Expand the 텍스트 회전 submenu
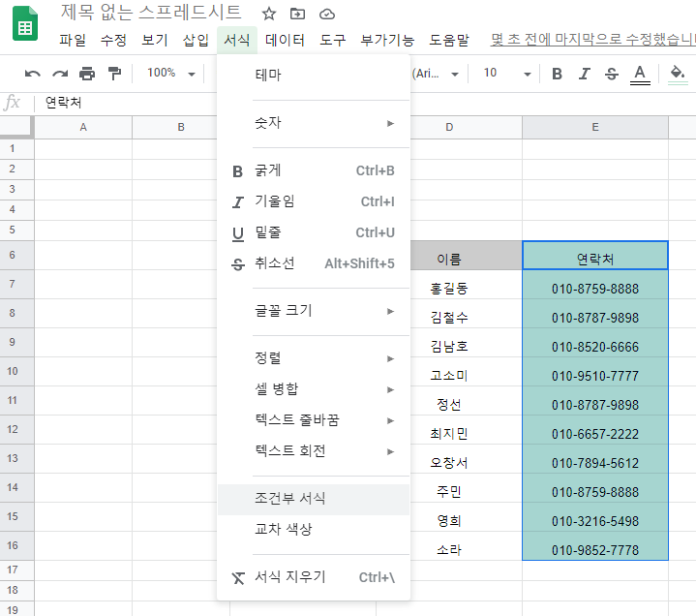This screenshot has height=616, width=696. pos(314,451)
